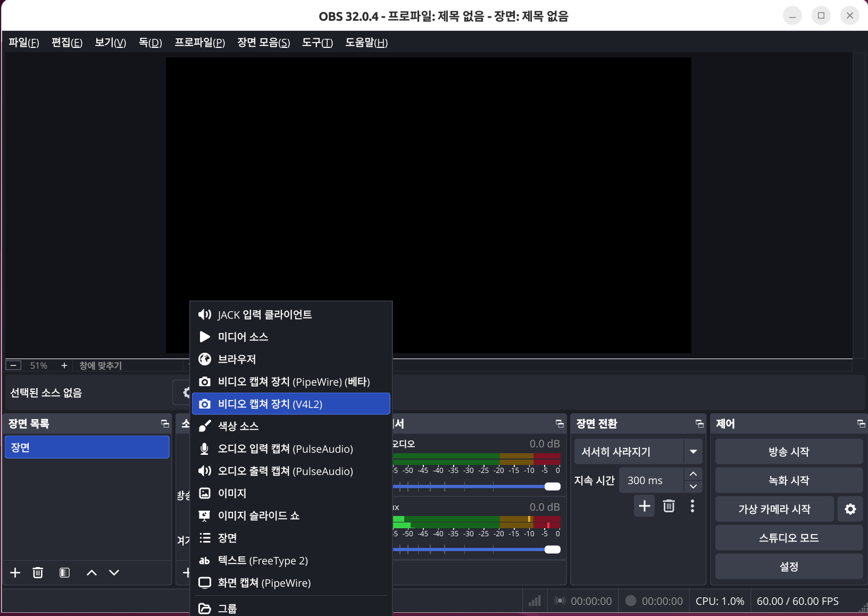Select 색상 소스 menu entry
Screen dimensions: 868x616
tap(291, 426)
